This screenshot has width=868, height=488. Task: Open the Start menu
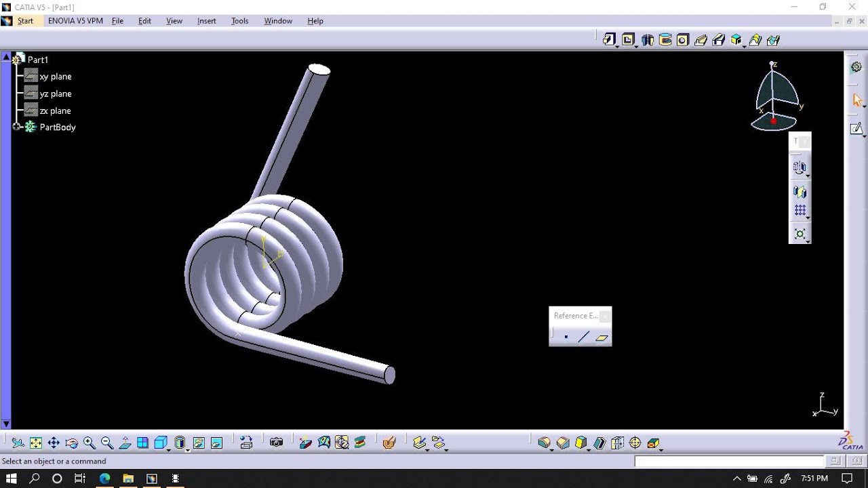(25, 21)
